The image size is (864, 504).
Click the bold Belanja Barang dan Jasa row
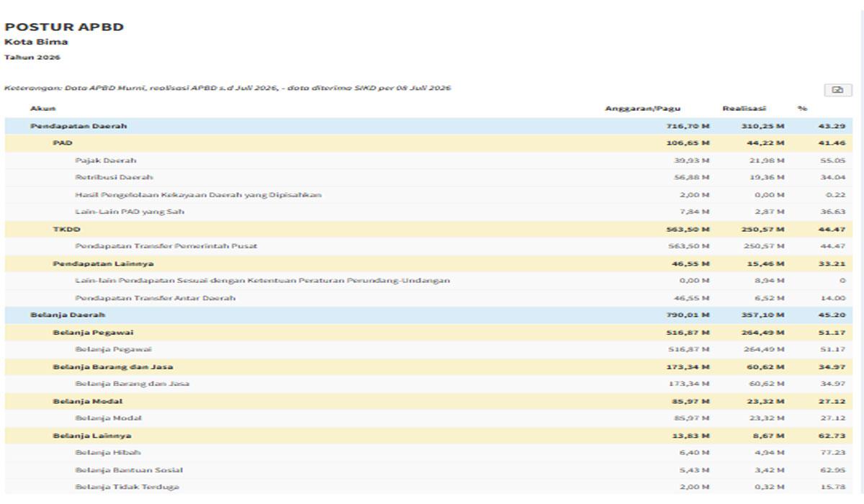pyautogui.click(x=429, y=366)
